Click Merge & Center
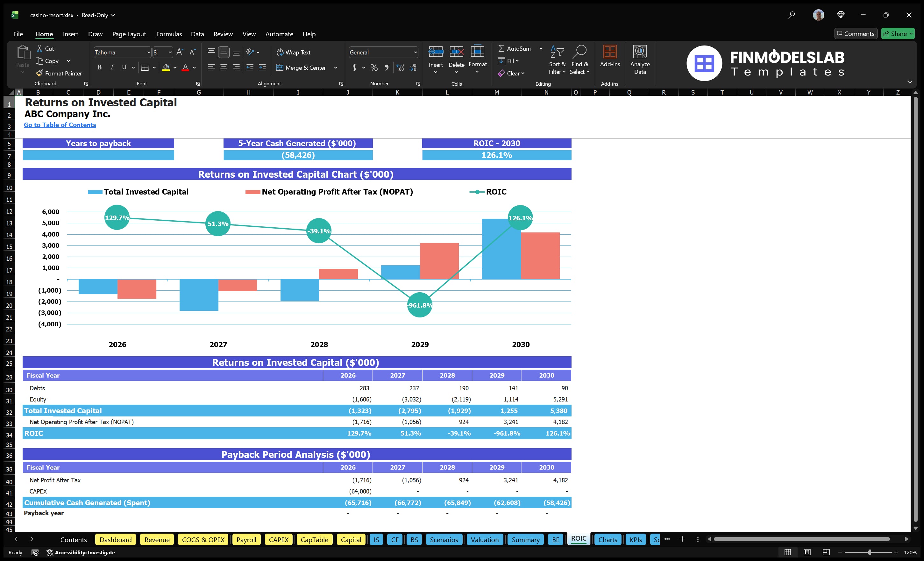924x561 pixels. click(x=302, y=67)
